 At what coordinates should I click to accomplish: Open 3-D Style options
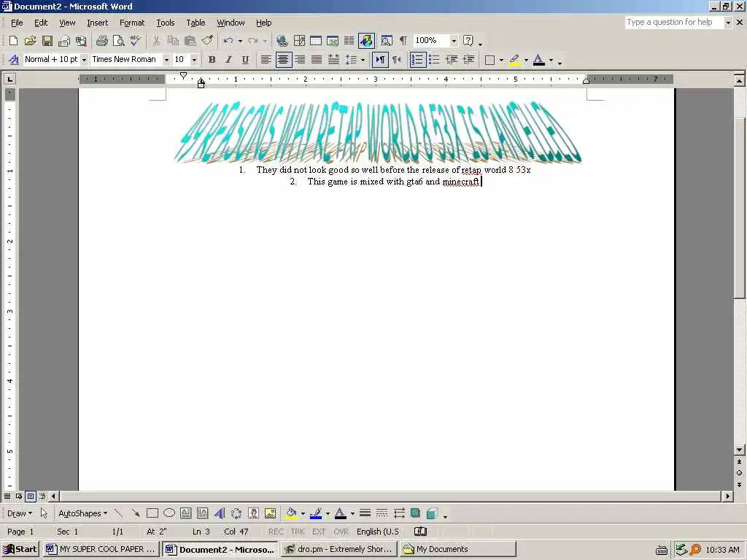[x=432, y=513]
